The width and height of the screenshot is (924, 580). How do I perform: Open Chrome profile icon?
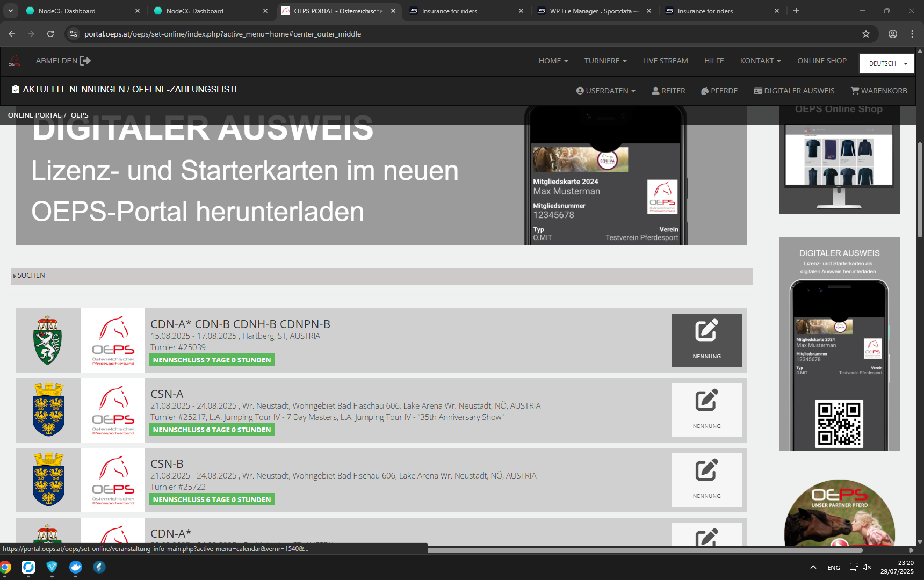pos(893,34)
